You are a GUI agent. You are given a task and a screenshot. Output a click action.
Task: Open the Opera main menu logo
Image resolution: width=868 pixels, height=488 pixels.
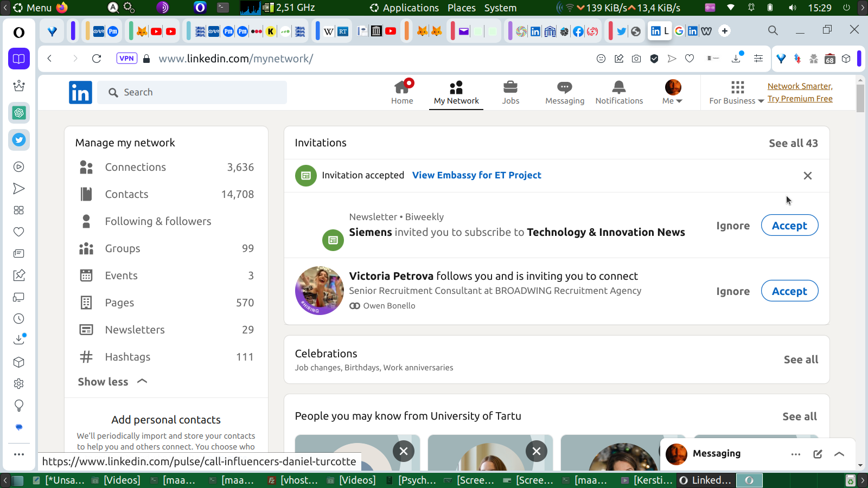[19, 33]
